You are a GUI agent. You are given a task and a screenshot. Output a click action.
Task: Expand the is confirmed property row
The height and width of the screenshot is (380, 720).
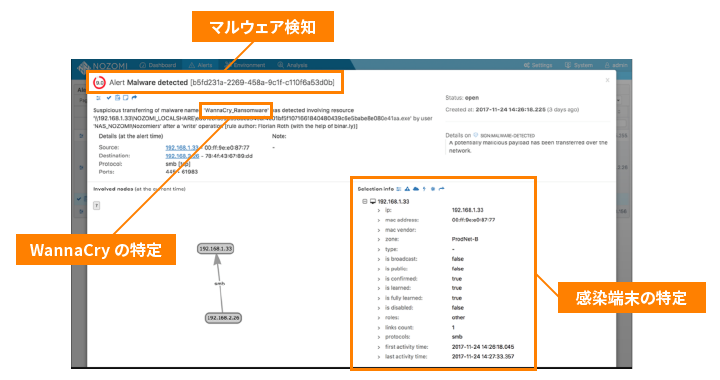379,279
